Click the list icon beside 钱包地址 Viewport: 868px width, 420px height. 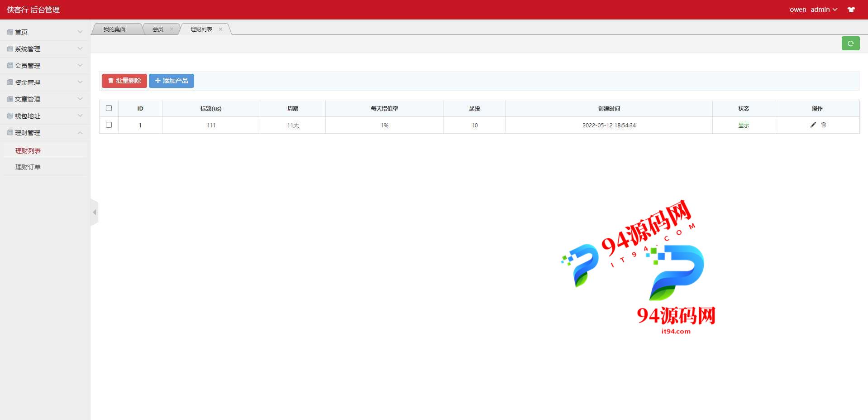[10, 116]
